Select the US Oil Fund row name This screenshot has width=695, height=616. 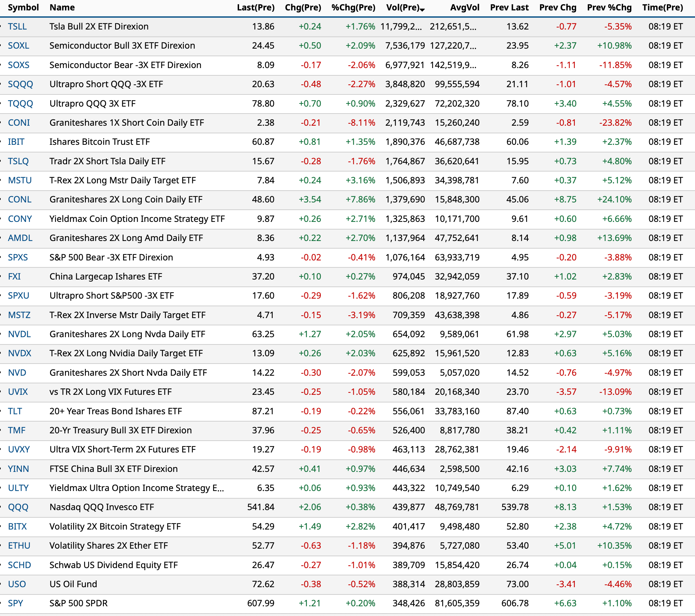(x=73, y=584)
